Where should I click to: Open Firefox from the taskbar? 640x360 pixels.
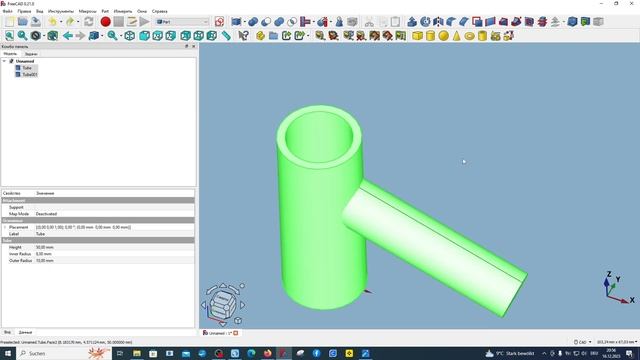tap(267, 353)
